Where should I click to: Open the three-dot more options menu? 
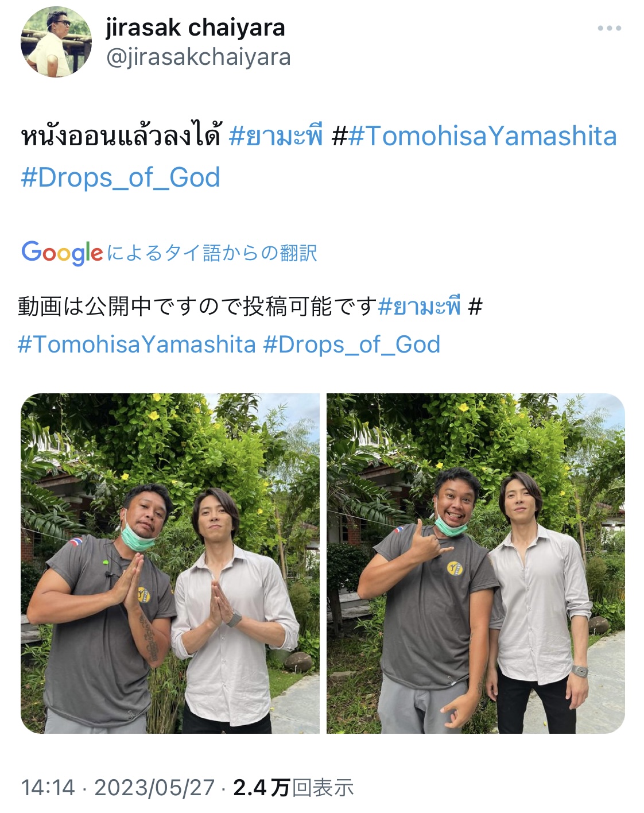[x=609, y=28]
